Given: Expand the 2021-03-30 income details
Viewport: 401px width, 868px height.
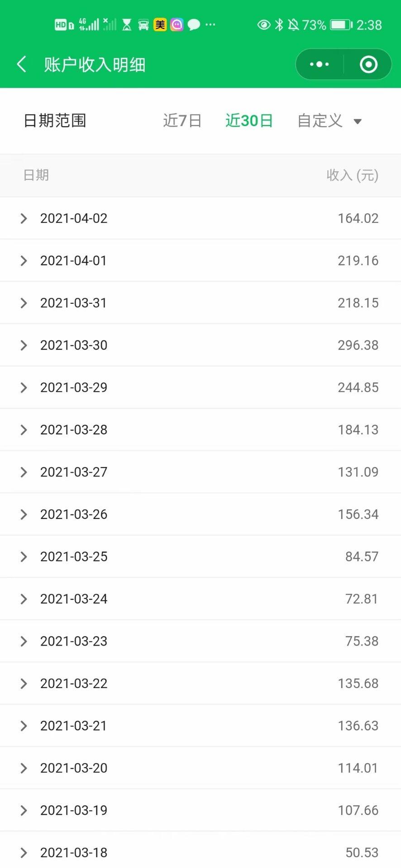Looking at the screenshot, I should [x=200, y=345].
